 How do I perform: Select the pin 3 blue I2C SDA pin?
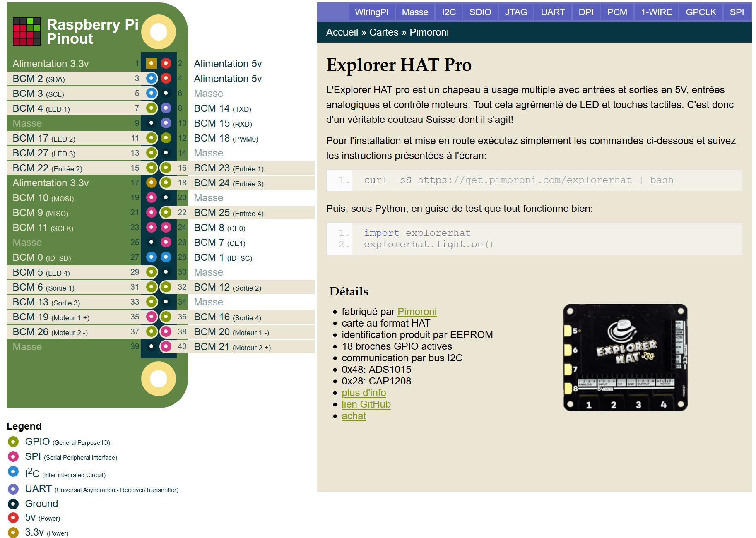pos(152,78)
